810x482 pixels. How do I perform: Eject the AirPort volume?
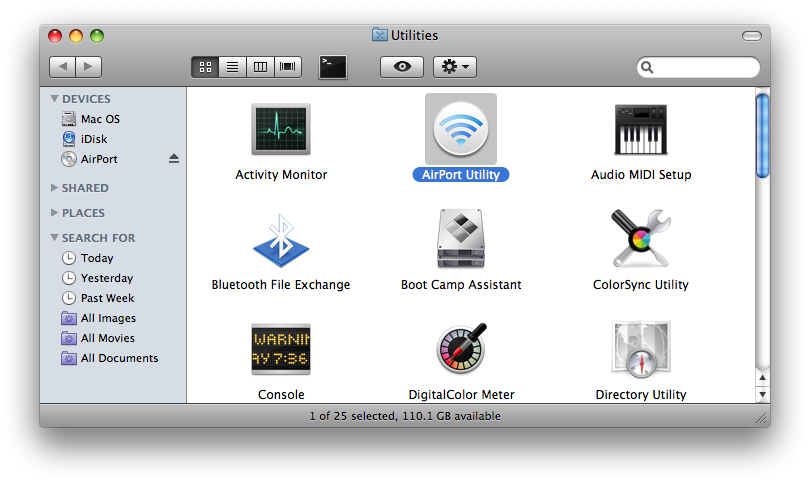(174, 159)
